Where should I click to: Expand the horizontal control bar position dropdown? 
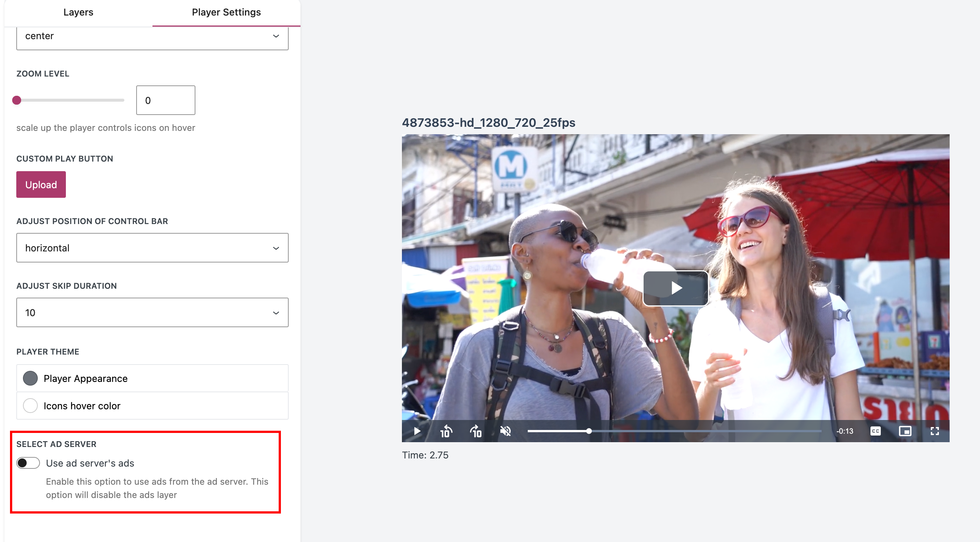pos(152,248)
